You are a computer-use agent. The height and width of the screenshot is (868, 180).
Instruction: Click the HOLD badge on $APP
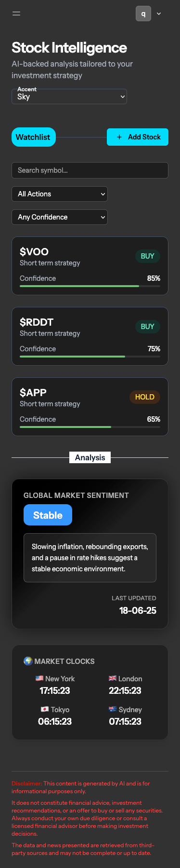pyautogui.click(x=145, y=397)
